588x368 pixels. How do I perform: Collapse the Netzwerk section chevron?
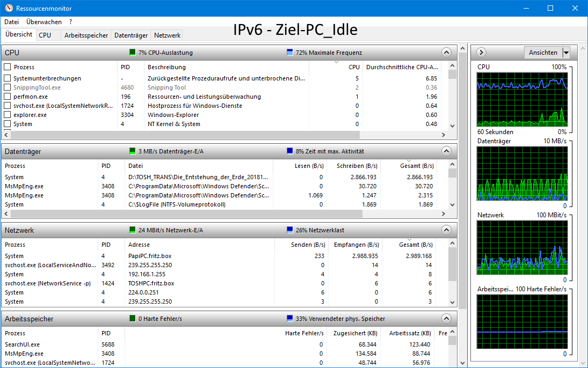click(x=446, y=230)
